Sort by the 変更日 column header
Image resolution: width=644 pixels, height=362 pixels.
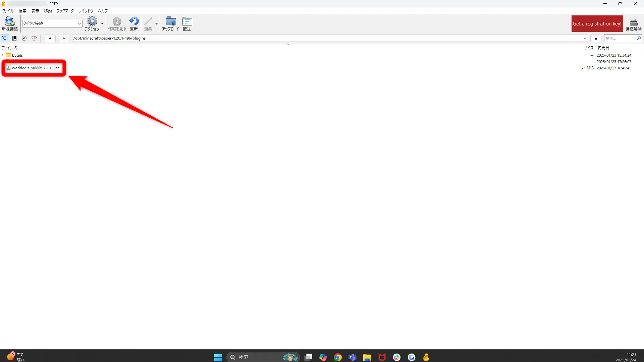pyautogui.click(x=603, y=48)
